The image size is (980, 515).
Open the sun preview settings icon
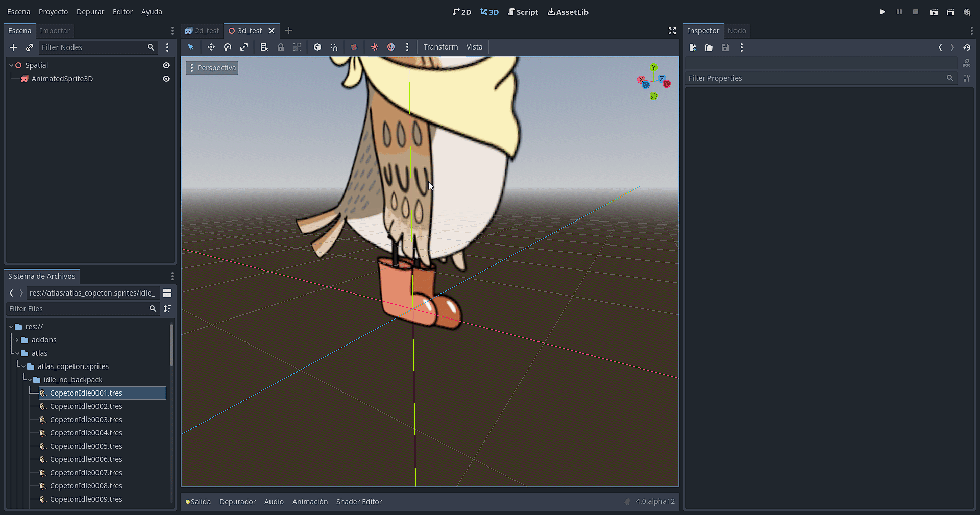click(x=374, y=47)
